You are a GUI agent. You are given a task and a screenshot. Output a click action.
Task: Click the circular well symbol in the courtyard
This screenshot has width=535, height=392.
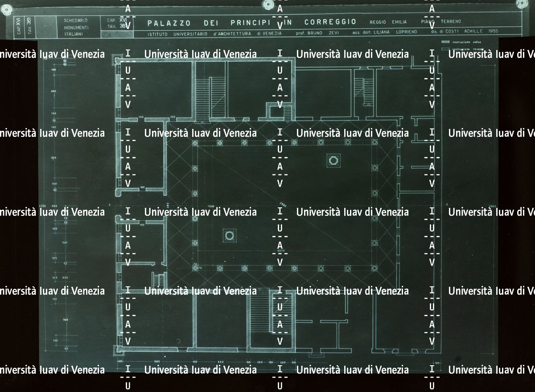(x=230, y=235)
